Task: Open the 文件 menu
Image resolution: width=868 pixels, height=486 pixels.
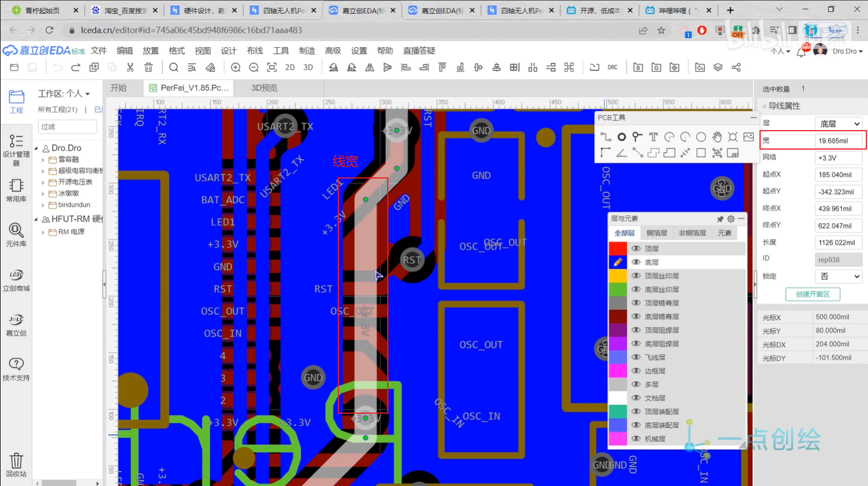Action: 98,51
